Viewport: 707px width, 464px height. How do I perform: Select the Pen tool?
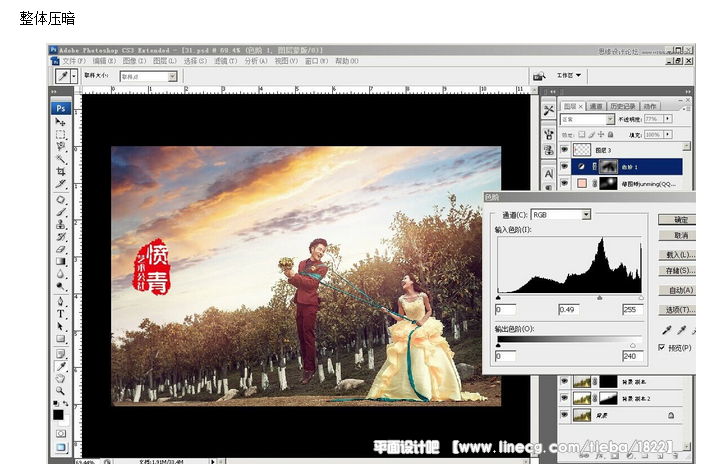coord(60,301)
